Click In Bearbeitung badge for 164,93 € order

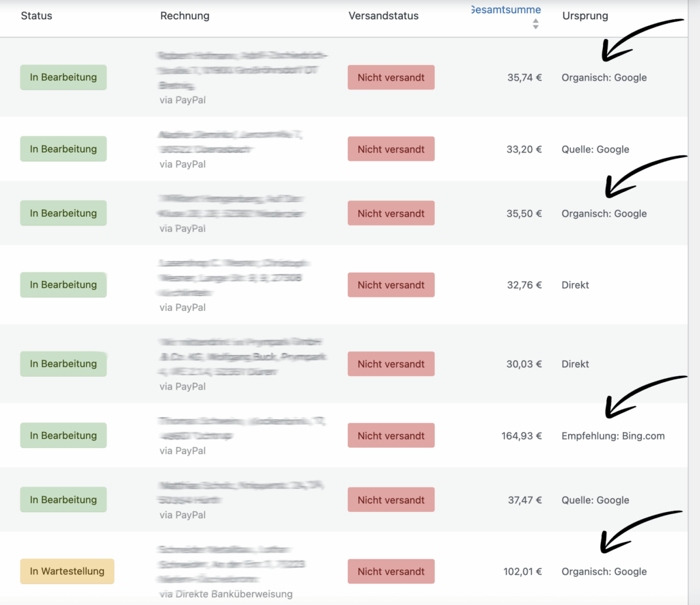click(x=64, y=435)
